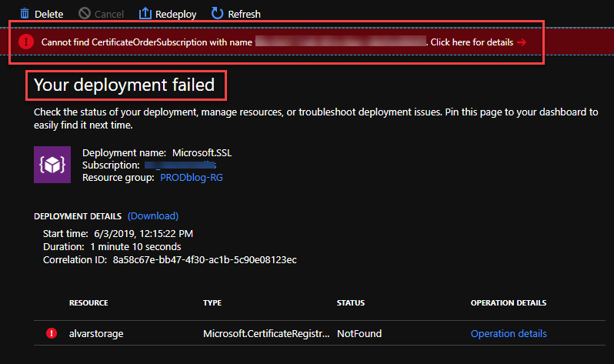Click the Refresh circular arrow icon
This screenshot has width=614, height=364.
point(217,13)
